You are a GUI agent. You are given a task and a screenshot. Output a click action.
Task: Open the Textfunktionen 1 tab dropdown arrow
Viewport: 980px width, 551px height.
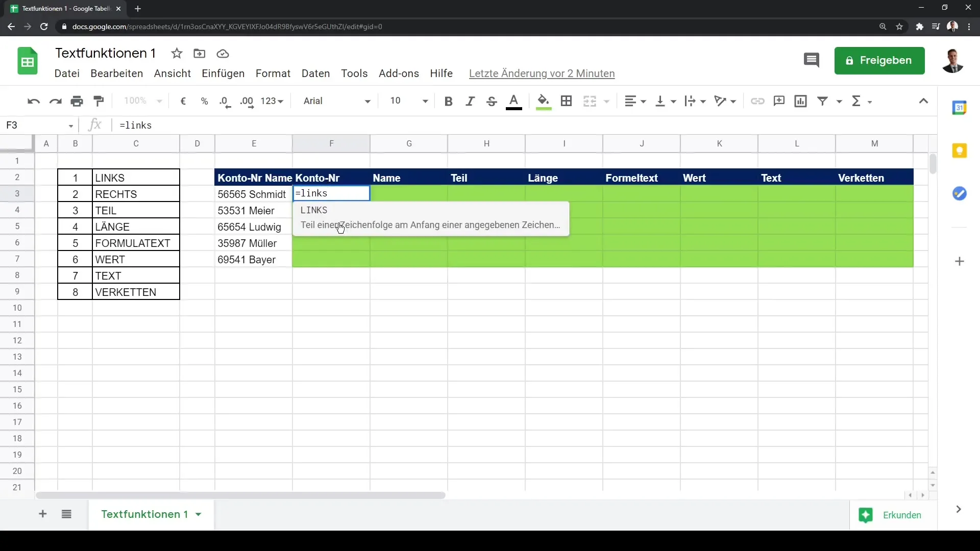[199, 514]
